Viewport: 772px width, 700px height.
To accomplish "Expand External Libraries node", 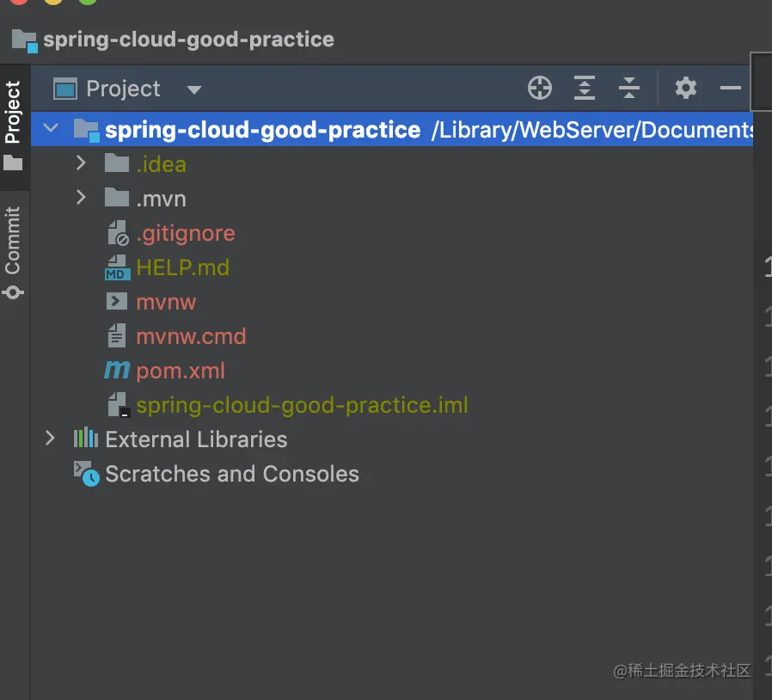I will click(x=51, y=439).
